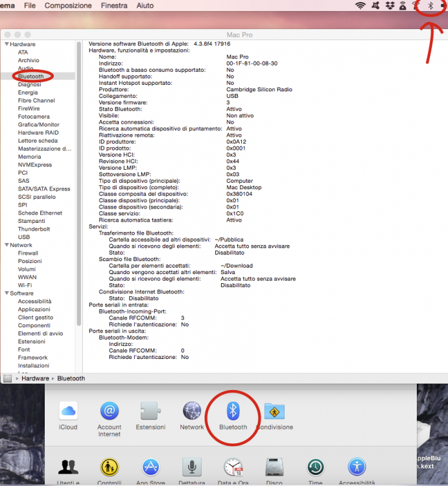Open the Time Machine preference pane
This screenshot has height=486, width=448.
pyautogui.click(x=316, y=467)
